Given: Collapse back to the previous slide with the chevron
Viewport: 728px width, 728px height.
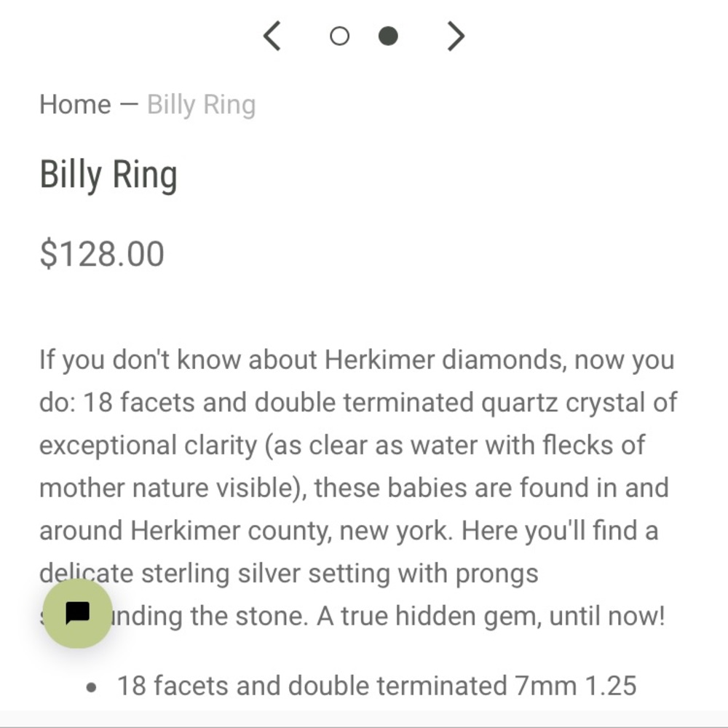Looking at the screenshot, I should 272,35.
